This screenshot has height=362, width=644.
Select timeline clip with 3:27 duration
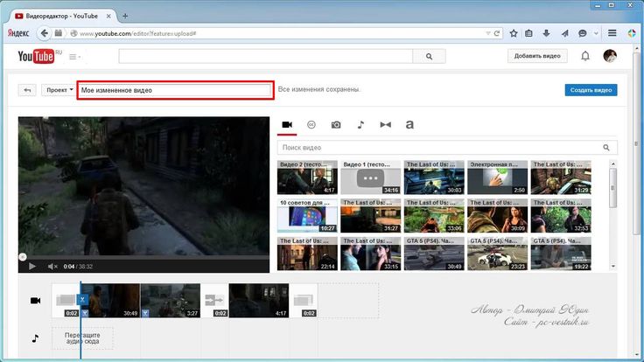coord(171,301)
